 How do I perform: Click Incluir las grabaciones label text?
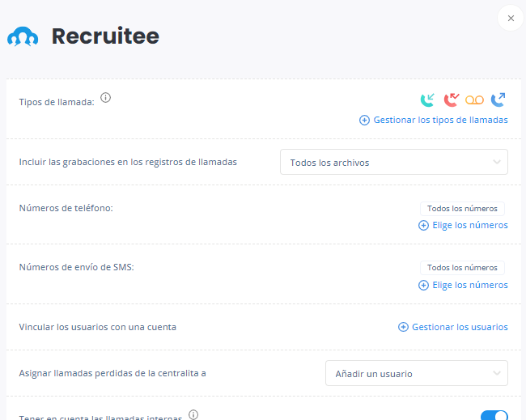(x=128, y=162)
